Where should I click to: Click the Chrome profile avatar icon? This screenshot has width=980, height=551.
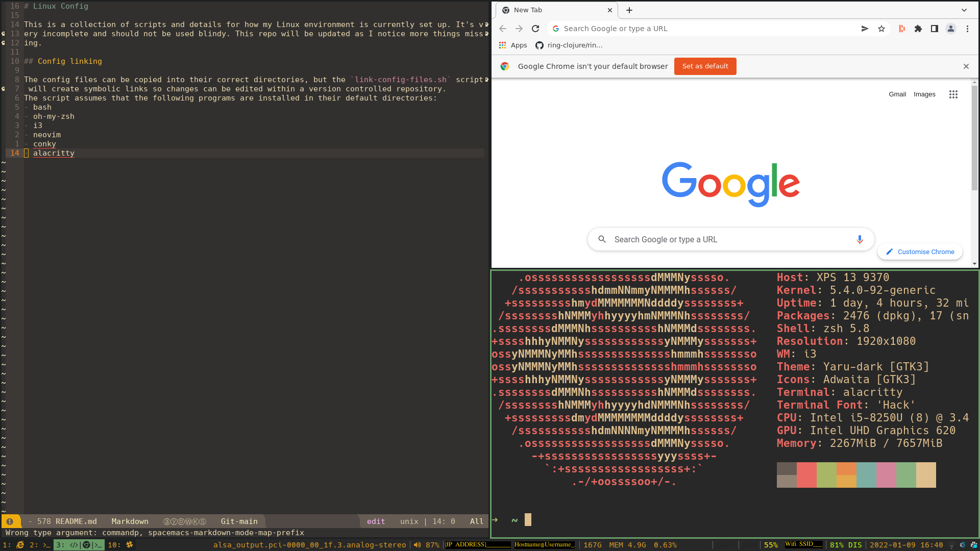[x=950, y=29]
